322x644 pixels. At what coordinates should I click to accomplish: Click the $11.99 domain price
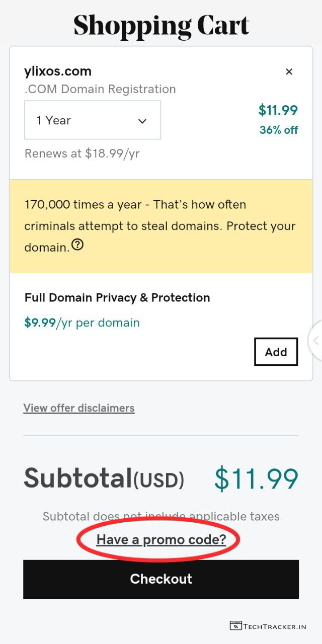point(278,110)
